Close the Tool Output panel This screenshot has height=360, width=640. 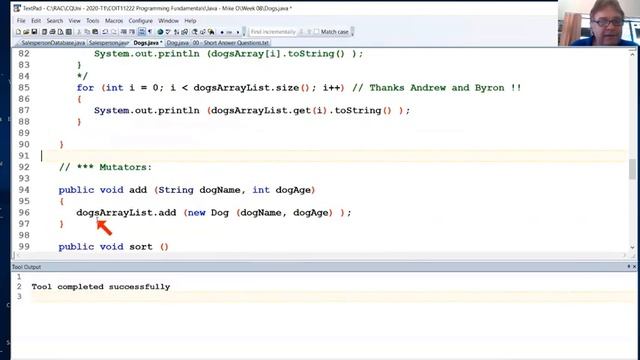pyautogui.click(x=634, y=267)
